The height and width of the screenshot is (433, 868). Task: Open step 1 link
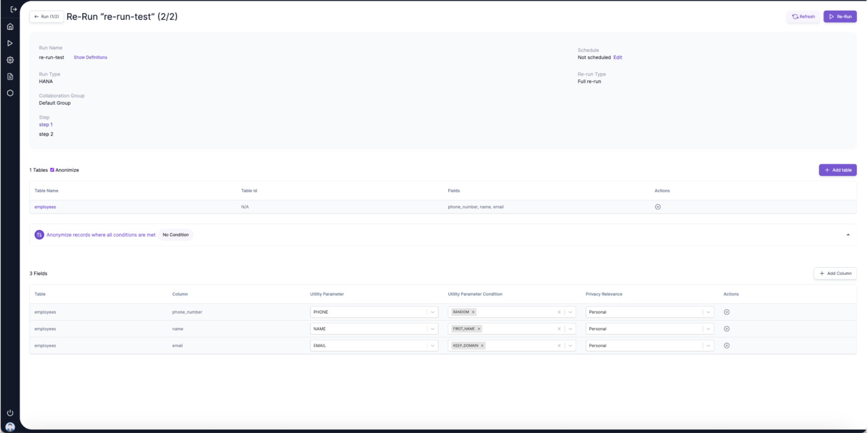pyautogui.click(x=46, y=125)
